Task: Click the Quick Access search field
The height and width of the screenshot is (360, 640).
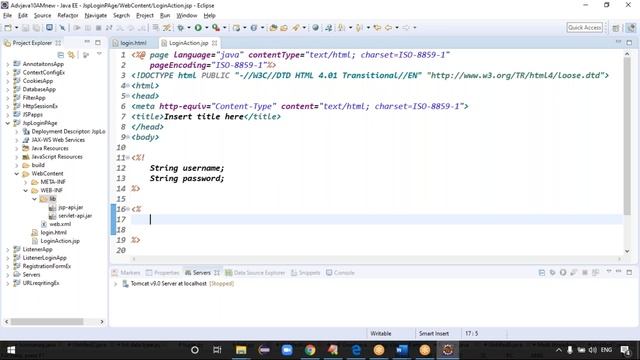Action: pos(584,27)
